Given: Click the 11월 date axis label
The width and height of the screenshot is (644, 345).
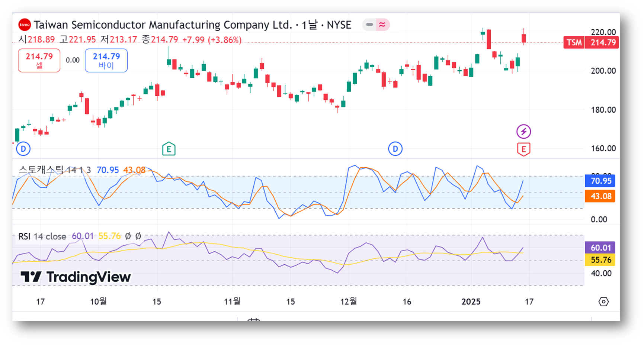Looking at the screenshot, I should [x=232, y=302].
